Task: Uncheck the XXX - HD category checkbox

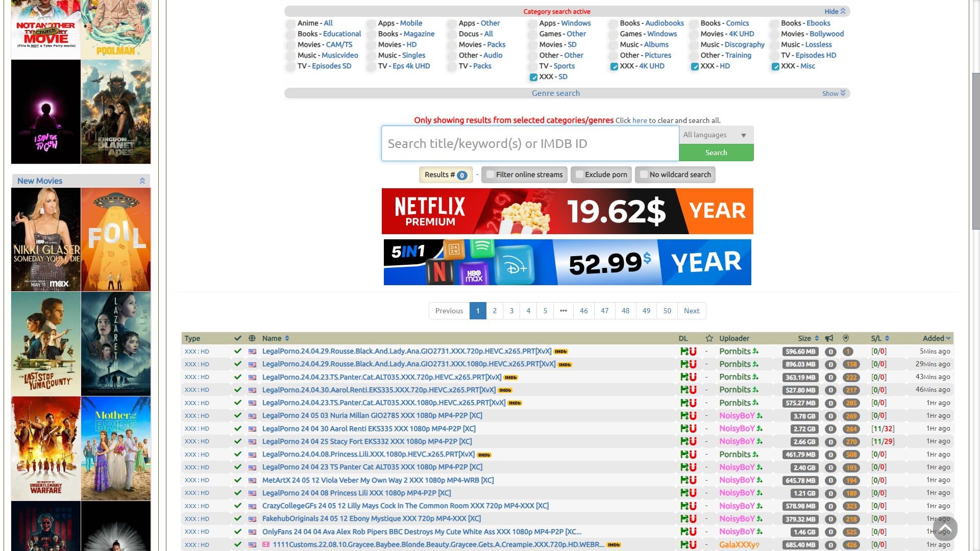Action: (x=695, y=66)
